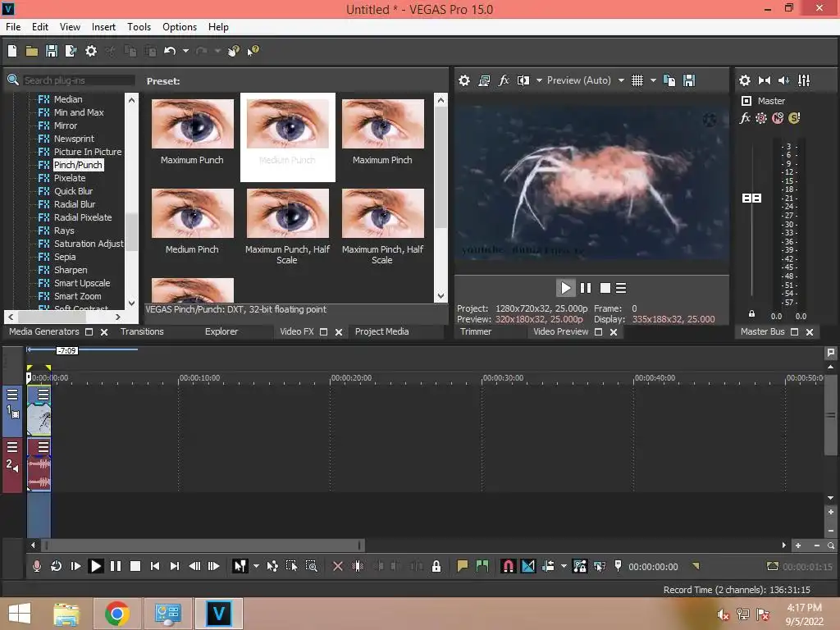
Task: Start recording with the microphone button
Action: coord(36,566)
